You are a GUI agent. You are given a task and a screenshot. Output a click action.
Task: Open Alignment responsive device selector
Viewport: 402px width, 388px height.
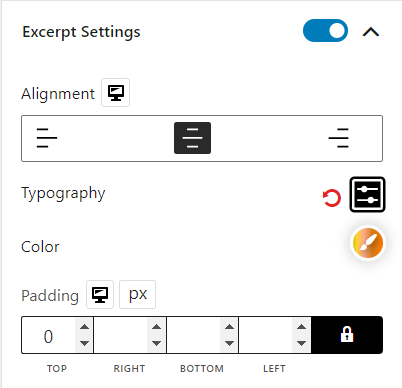115,93
